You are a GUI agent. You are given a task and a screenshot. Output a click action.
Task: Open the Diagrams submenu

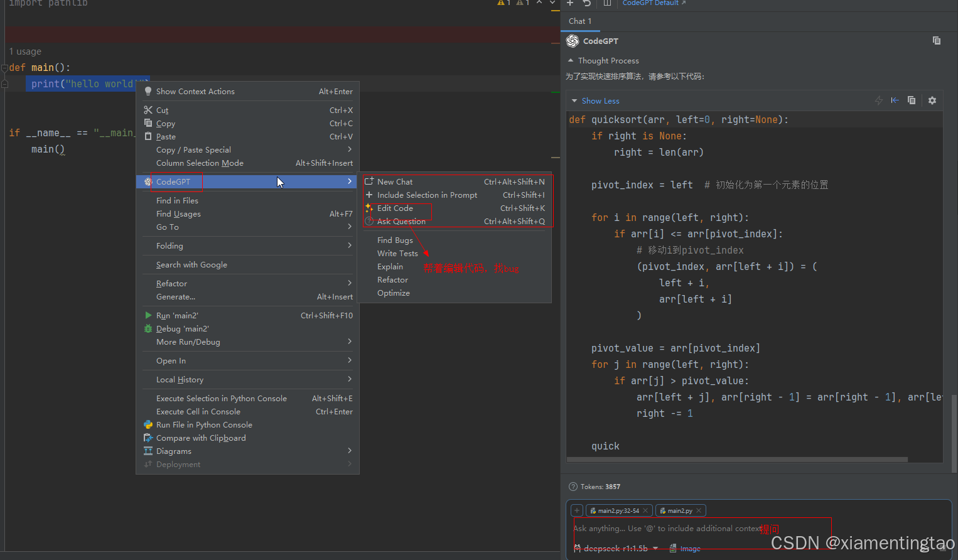(x=248, y=451)
